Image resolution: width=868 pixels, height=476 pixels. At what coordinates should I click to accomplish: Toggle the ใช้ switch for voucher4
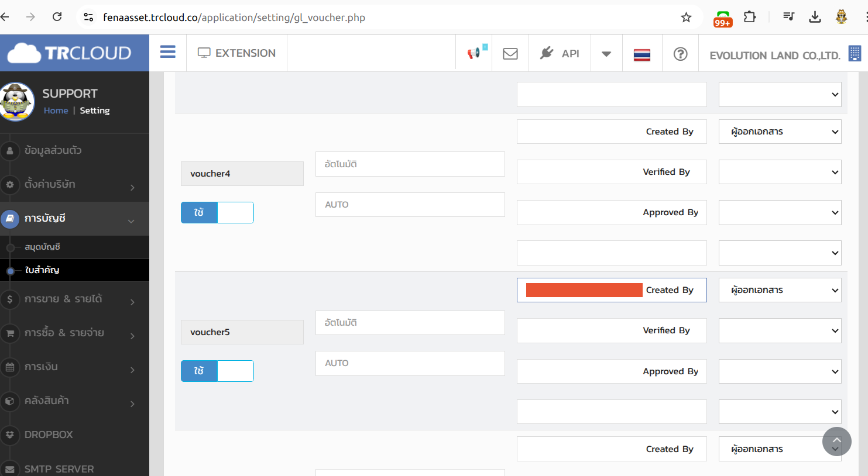(217, 212)
